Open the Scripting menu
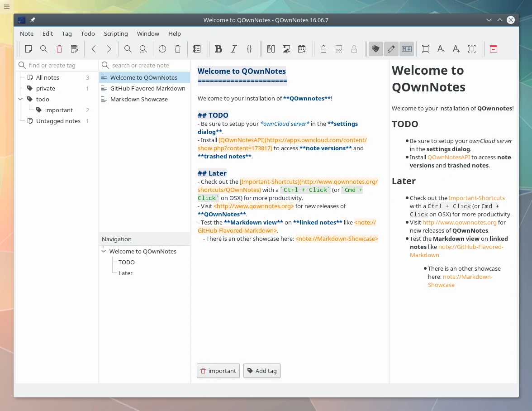This screenshot has width=532, height=411. (x=116, y=33)
